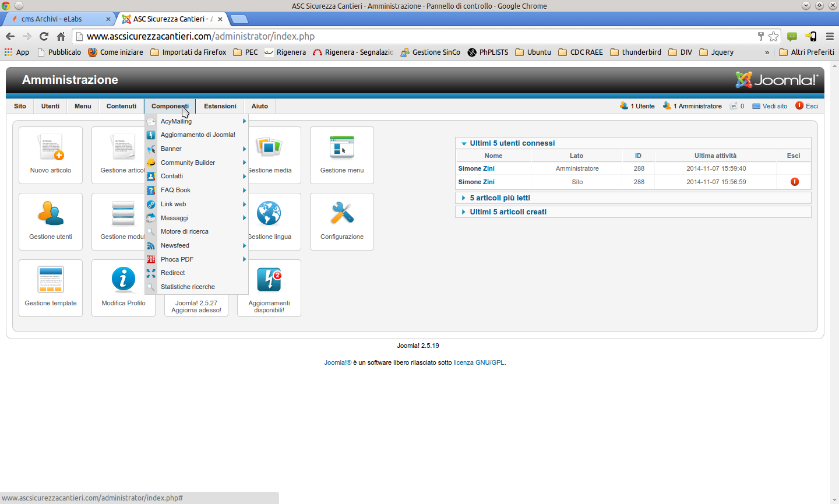Open the Gestione SinCo bookmark
The image size is (839, 504).
(430, 52)
